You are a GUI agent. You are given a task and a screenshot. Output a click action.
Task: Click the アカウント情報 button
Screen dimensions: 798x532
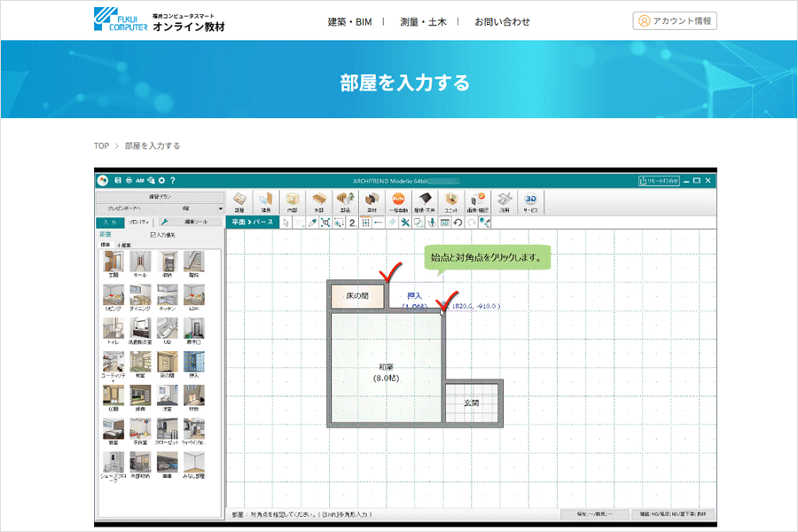[x=674, y=20]
